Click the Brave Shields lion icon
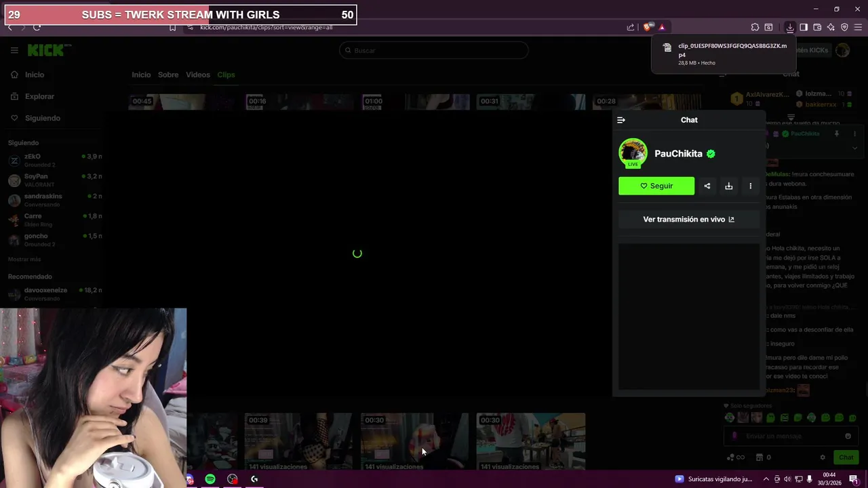This screenshot has height=488, width=868. point(648,27)
